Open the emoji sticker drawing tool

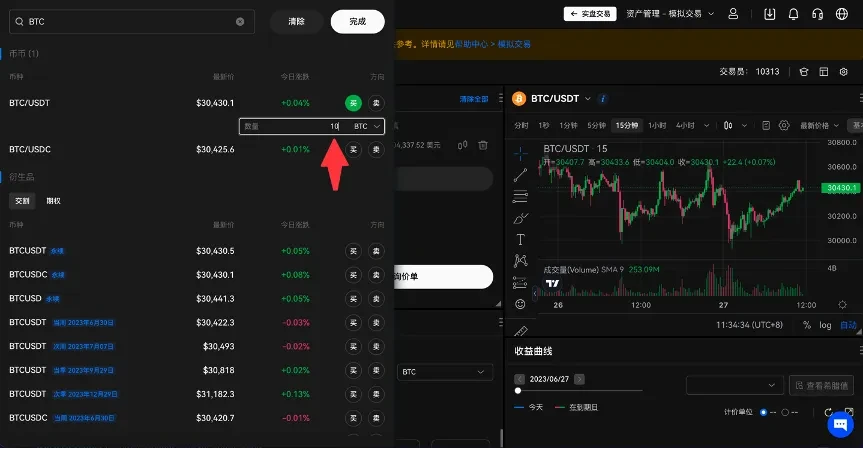click(x=520, y=304)
